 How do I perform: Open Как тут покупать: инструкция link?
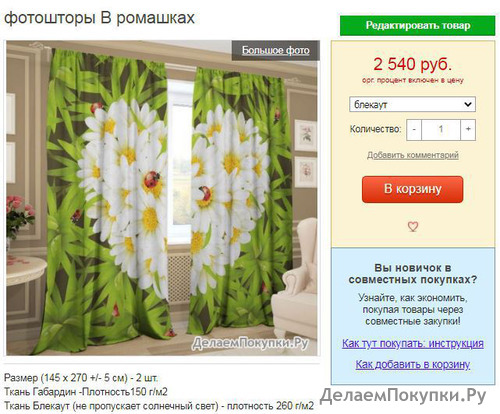pyautogui.click(x=413, y=343)
